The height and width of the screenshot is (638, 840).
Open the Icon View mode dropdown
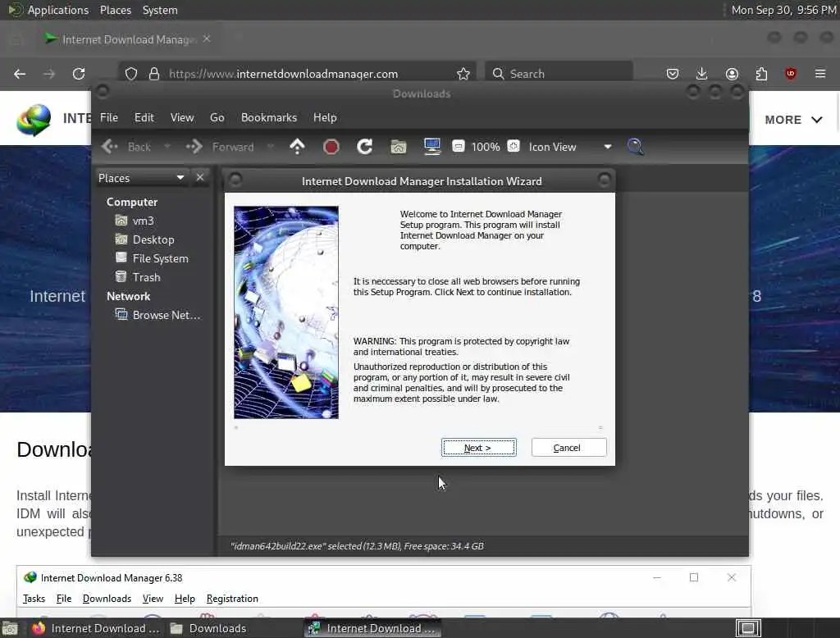click(570, 147)
